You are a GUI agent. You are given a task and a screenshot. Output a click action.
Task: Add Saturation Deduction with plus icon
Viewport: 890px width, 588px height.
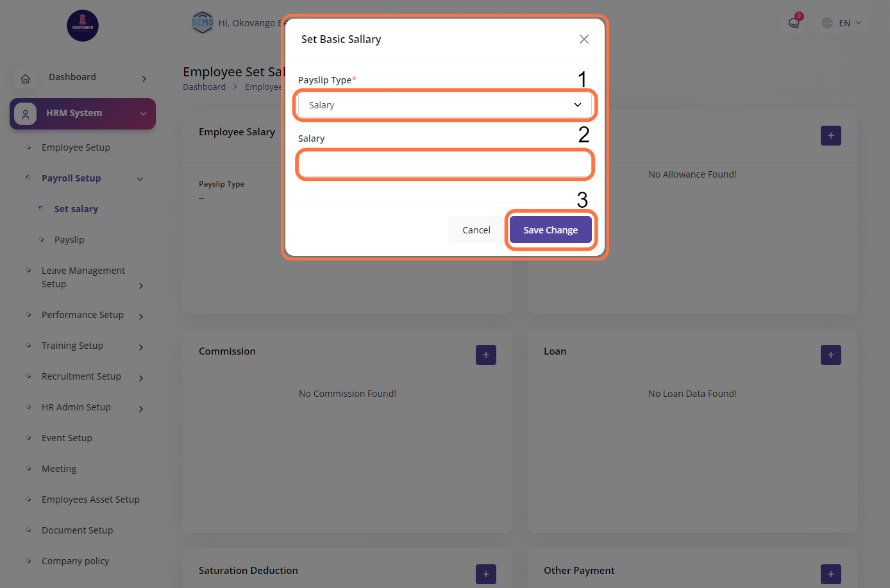(485, 574)
